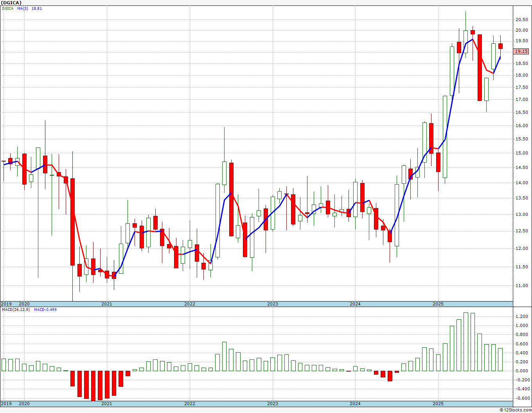The height and width of the screenshot is (413, 532).
Task: Click the 20.00 price axis label
Action: pos(521,30)
